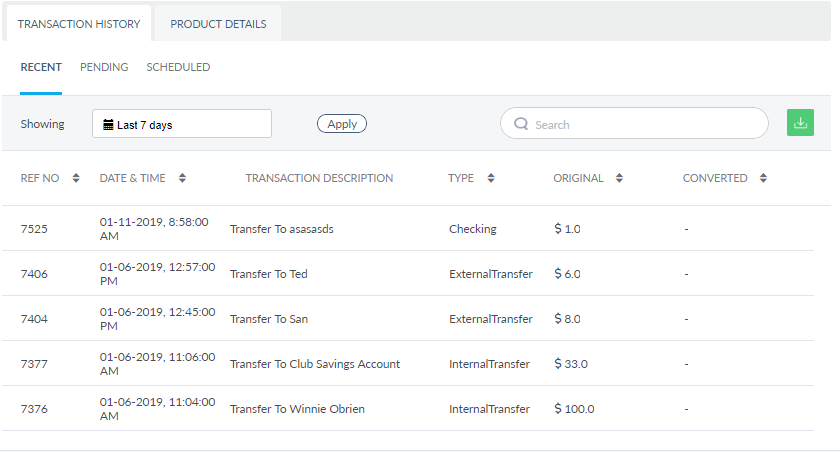Sort by Converted column arrows
This screenshot has width=840, height=452.
tap(764, 178)
